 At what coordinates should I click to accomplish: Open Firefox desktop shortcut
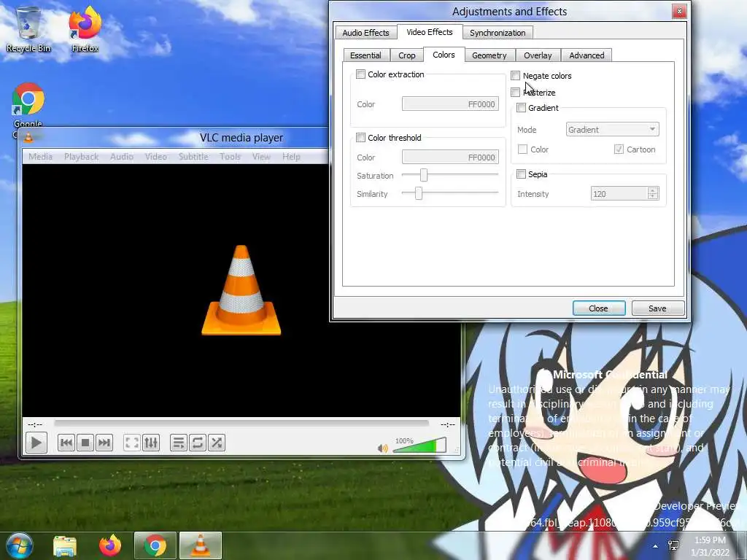85,29
